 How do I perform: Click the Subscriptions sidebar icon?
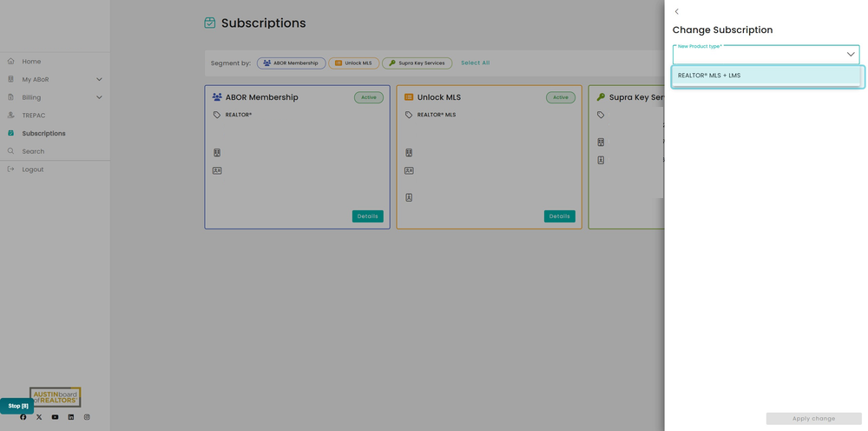coord(10,134)
